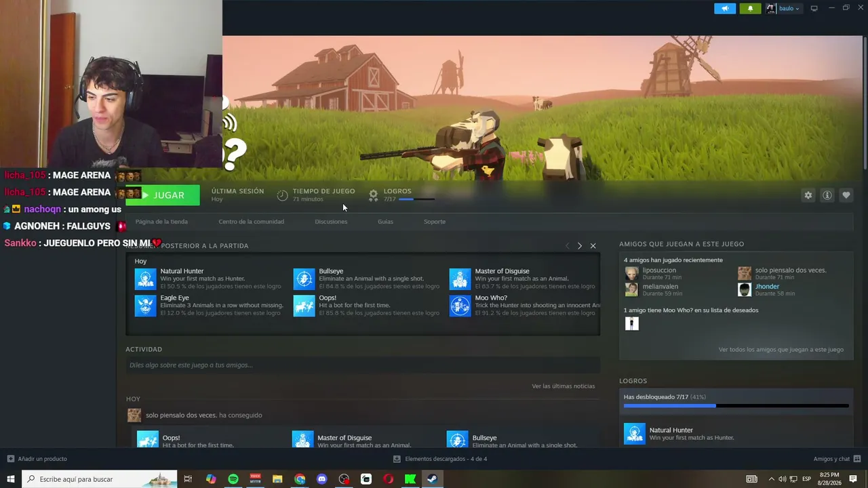
Task: Go to next post-game summary arrow
Action: [x=580, y=246]
